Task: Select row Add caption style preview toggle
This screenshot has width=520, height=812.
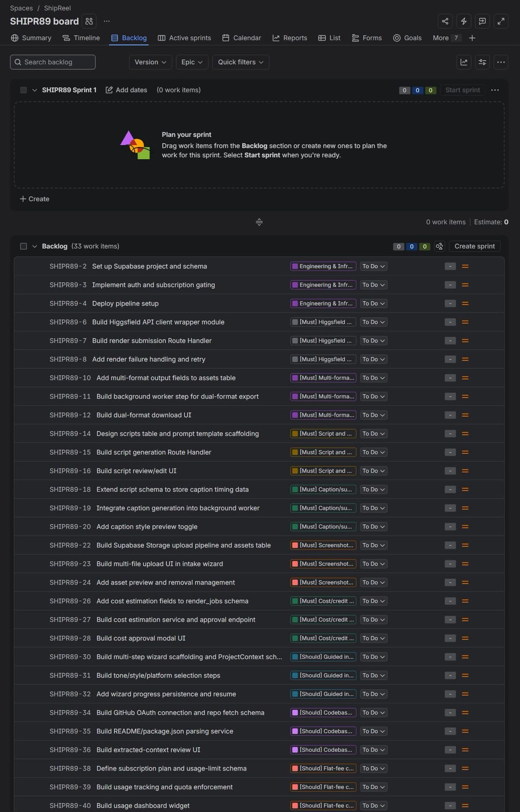Action: (x=259, y=527)
